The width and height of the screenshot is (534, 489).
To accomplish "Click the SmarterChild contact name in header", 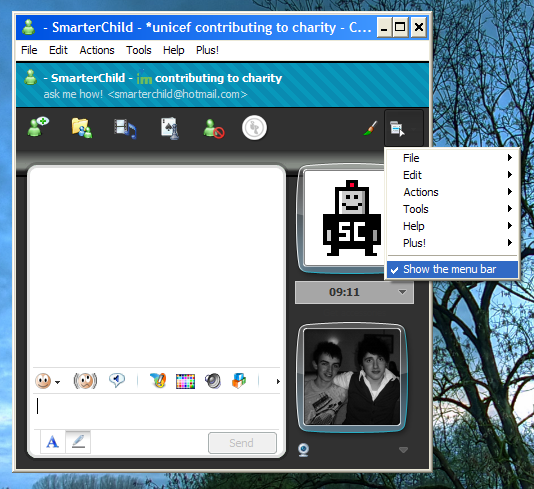I will 88,78.
